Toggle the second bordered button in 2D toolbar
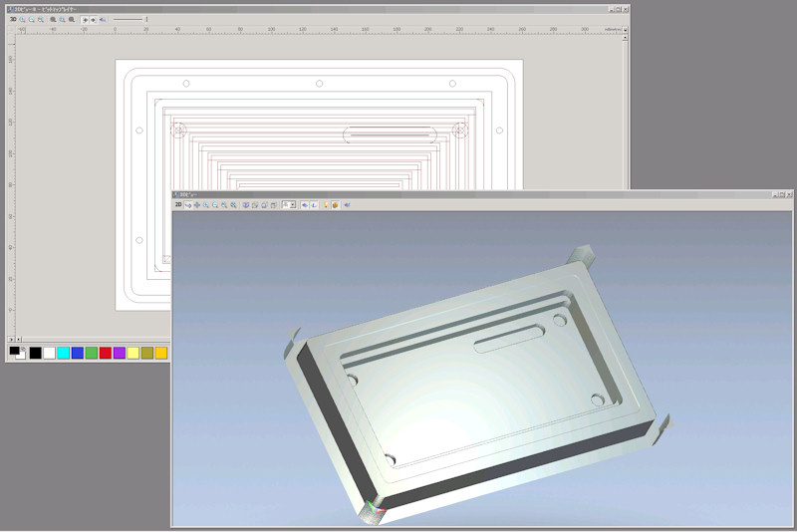 (94, 19)
